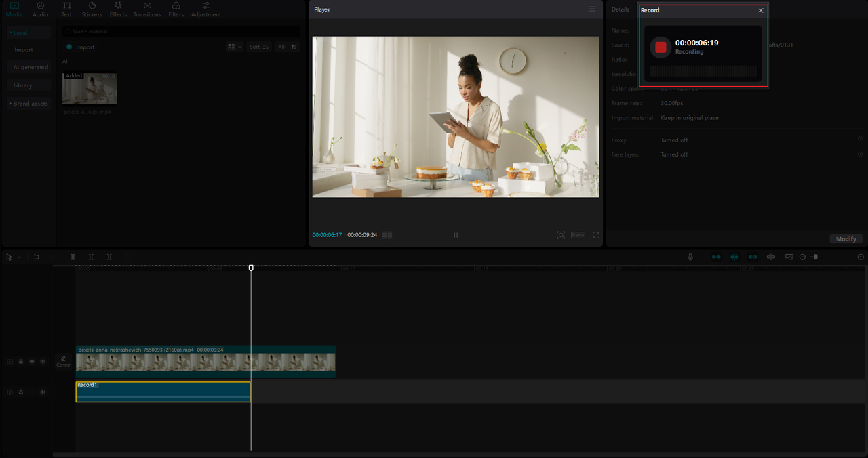This screenshot has height=458, width=868.
Task: Open the Audio tab
Action: [41, 9]
